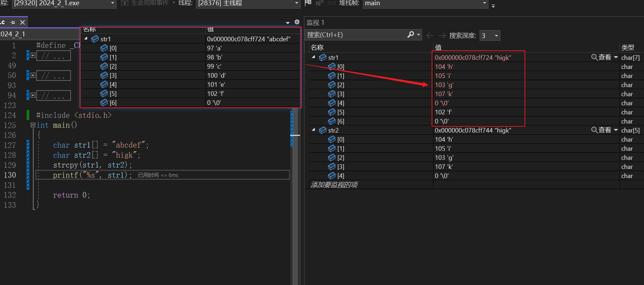The width and height of the screenshot is (644, 285).
Task: Close the source file tab
Action: click(x=22, y=22)
